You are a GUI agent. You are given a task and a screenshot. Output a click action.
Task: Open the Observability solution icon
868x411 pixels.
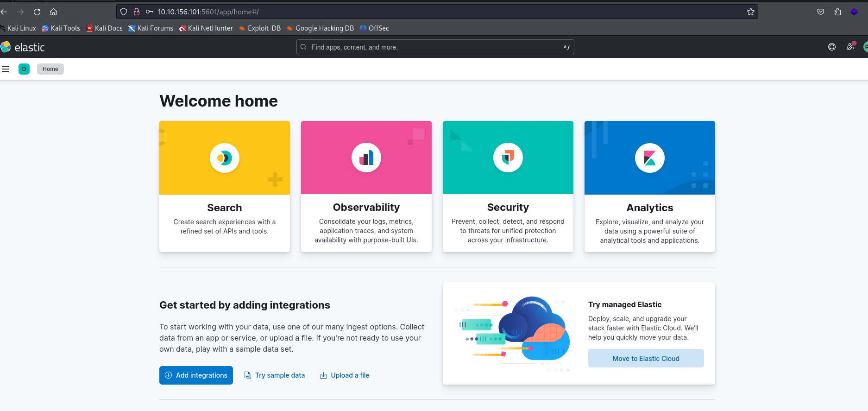point(366,158)
